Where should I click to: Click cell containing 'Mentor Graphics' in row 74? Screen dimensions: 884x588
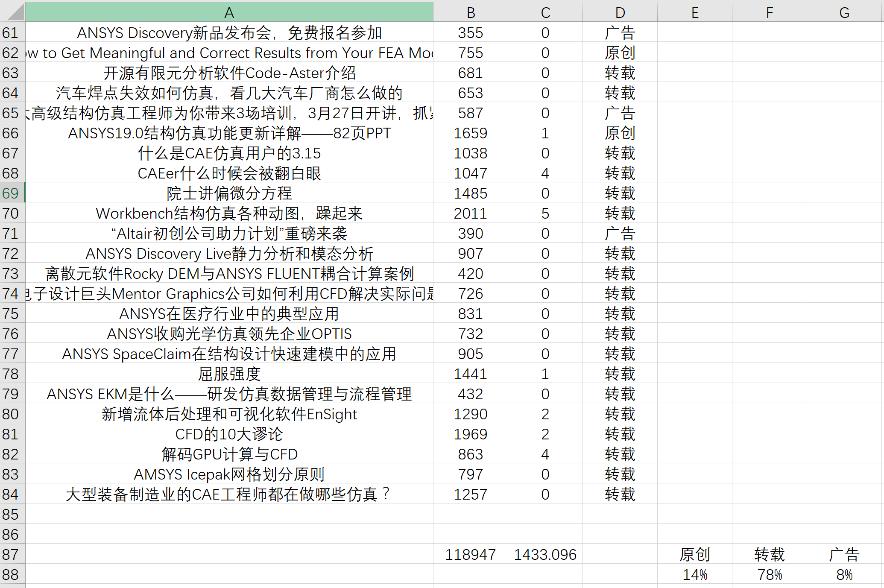tap(229, 294)
